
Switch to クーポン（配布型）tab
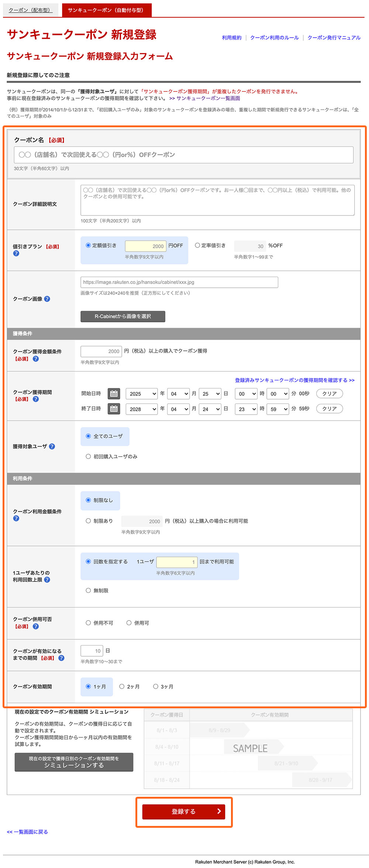click(31, 10)
